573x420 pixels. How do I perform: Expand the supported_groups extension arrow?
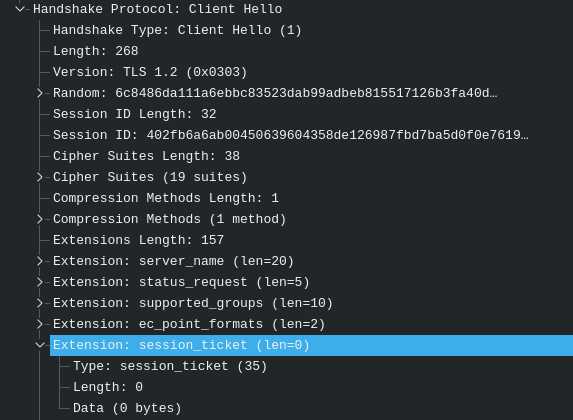(40, 303)
